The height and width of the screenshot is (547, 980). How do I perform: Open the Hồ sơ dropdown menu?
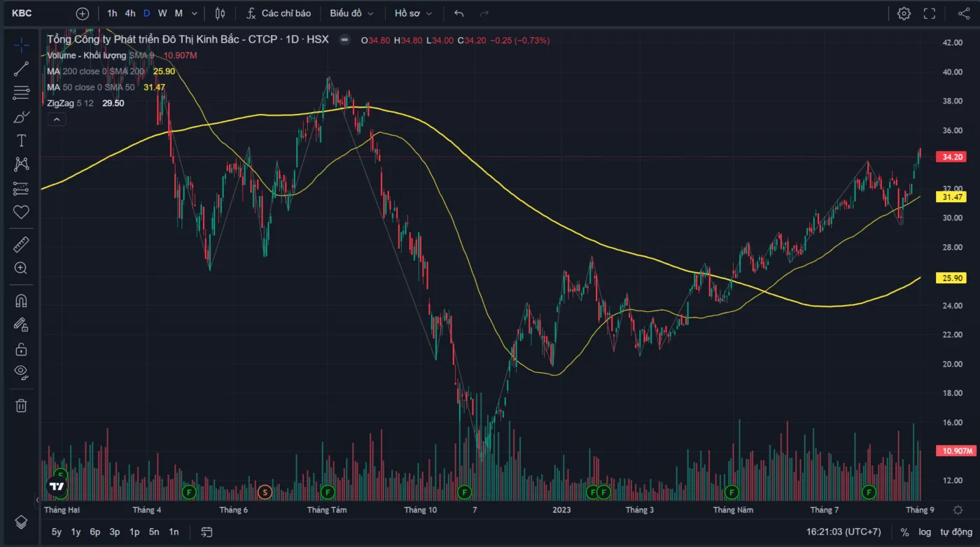click(413, 13)
